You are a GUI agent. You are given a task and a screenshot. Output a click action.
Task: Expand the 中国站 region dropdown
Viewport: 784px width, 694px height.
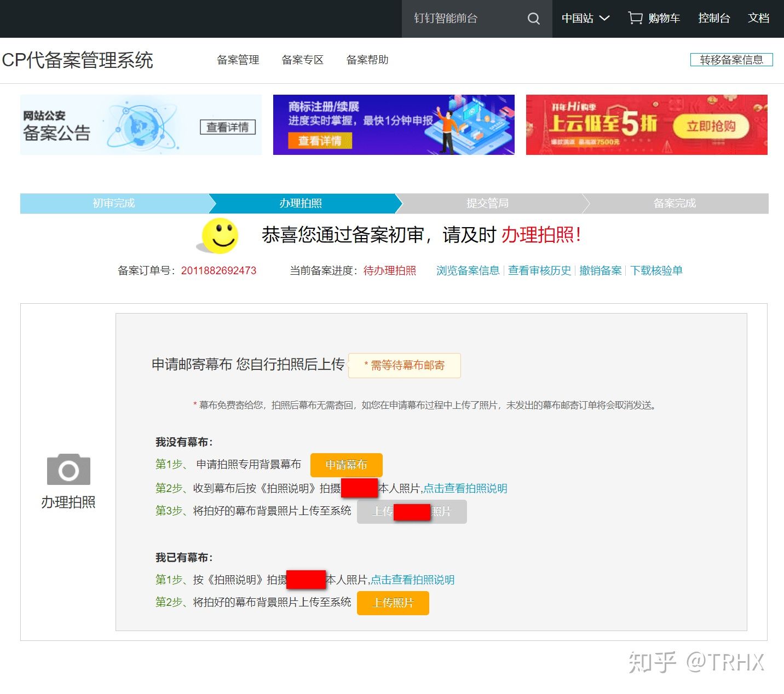585,19
